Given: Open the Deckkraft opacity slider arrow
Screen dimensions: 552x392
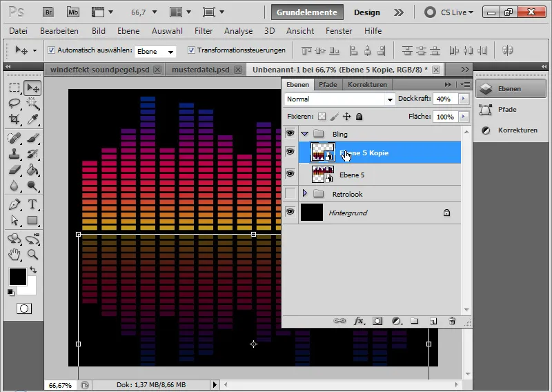Looking at the screenshot, I should [x=463, y=99].
